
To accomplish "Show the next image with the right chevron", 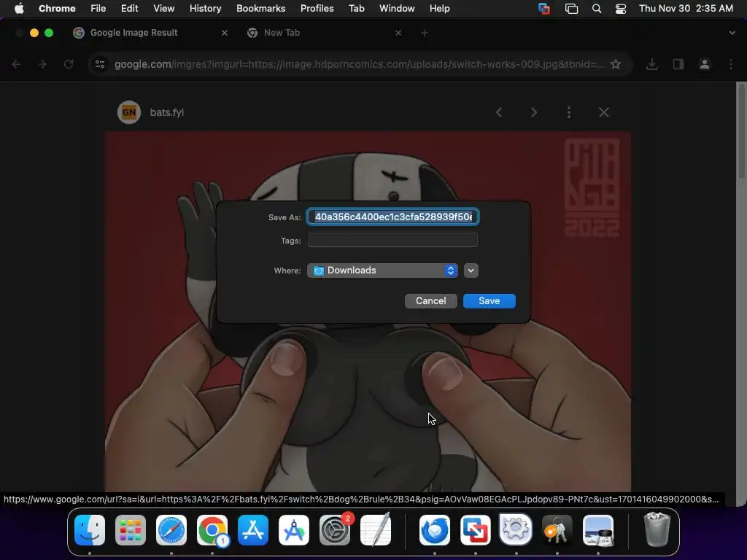I will click(533, 112).
